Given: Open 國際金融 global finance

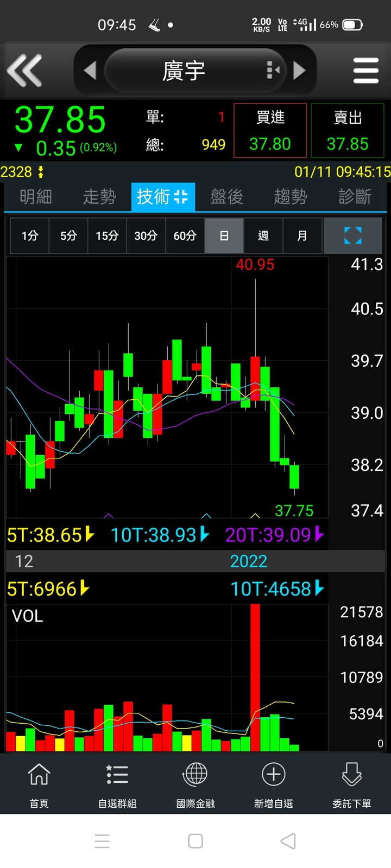Looking at the screenshot, I should point(195,784).
